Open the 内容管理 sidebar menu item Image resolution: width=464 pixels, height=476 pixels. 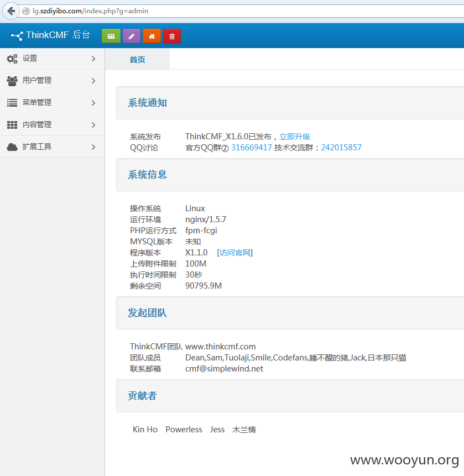click(52, 125)
